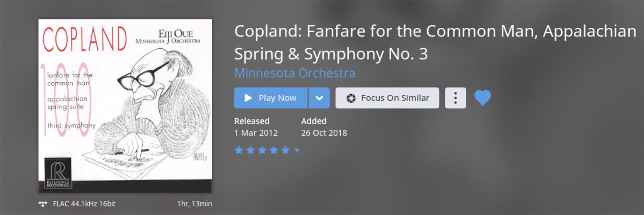Open the Minnesota Orchestra artist link
This screenshot has height=215, width=644.
coord(295,73)
